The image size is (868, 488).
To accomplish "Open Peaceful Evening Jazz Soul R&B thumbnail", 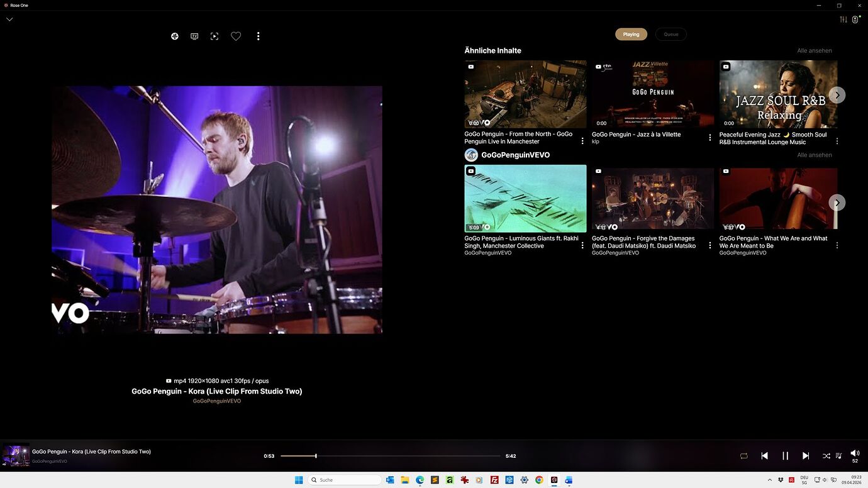I will point(778,94).
